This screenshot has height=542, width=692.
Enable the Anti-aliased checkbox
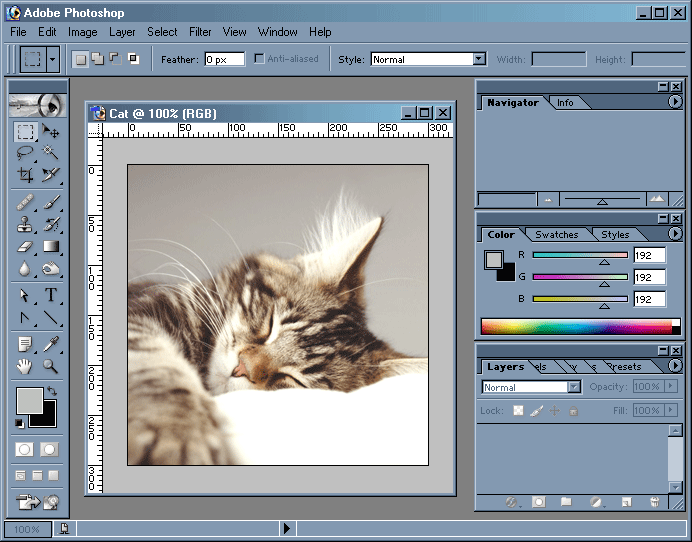260,59
